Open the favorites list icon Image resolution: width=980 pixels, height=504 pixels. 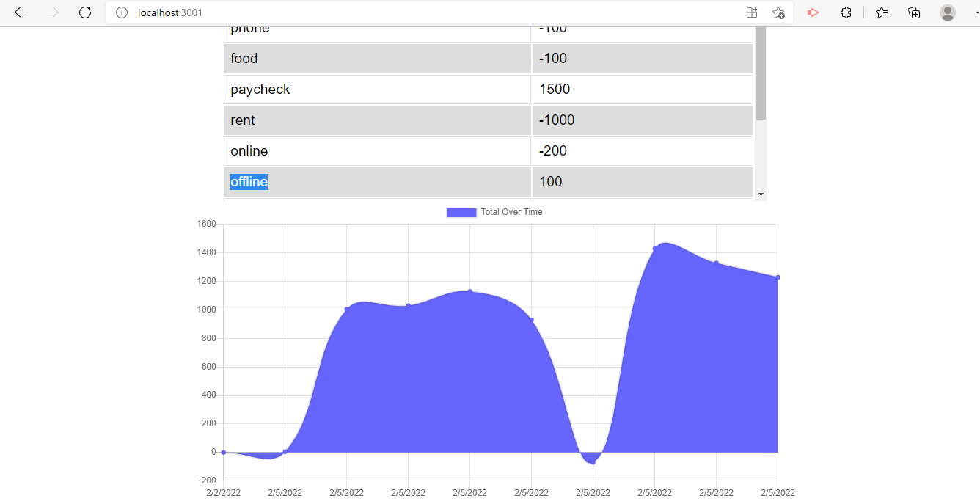[881, 12]
